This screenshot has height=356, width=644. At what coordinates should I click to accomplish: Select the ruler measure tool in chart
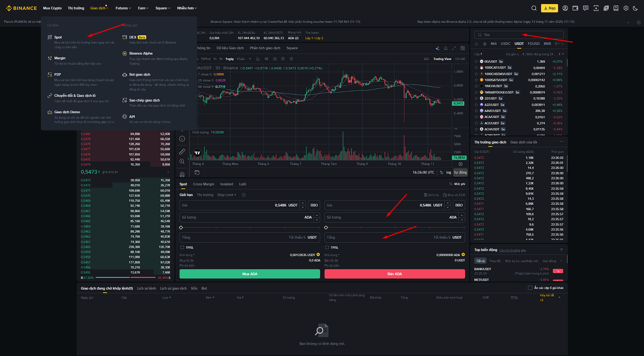(182, 151)
